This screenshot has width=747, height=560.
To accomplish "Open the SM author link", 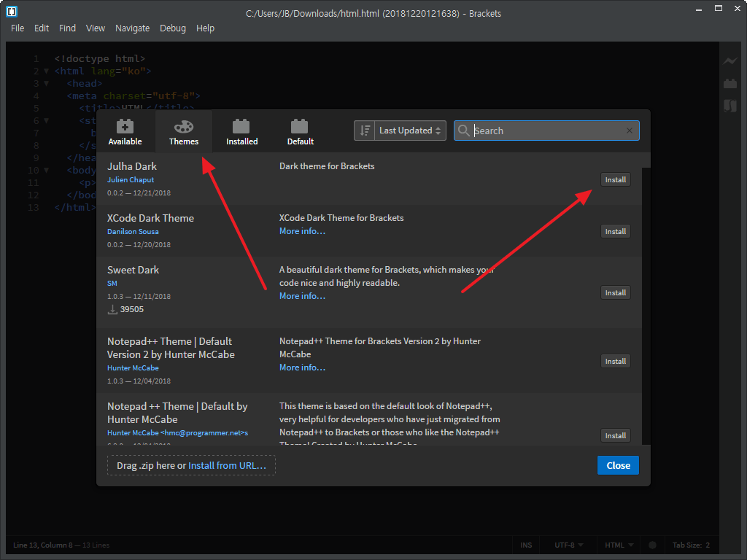I will point(112,283).
